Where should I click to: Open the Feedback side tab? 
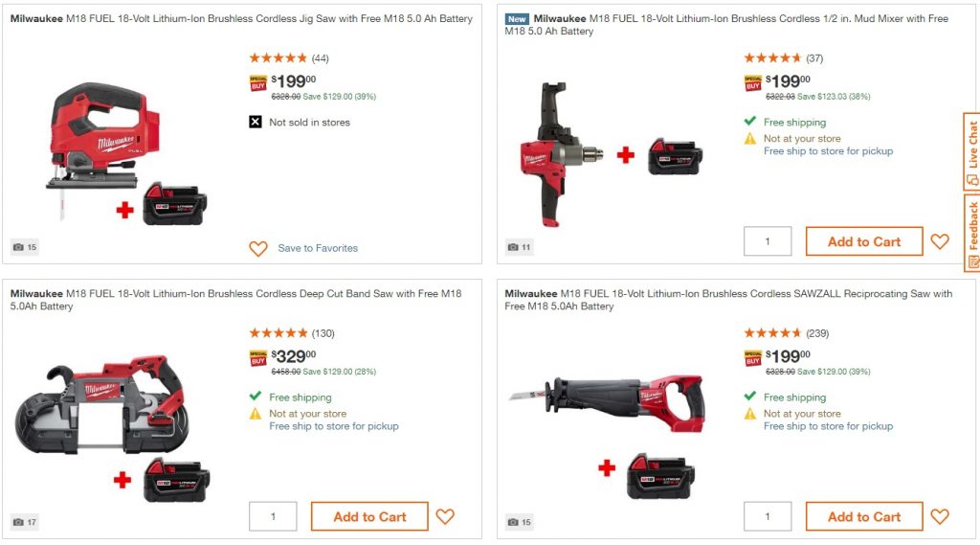click(972, 232)
